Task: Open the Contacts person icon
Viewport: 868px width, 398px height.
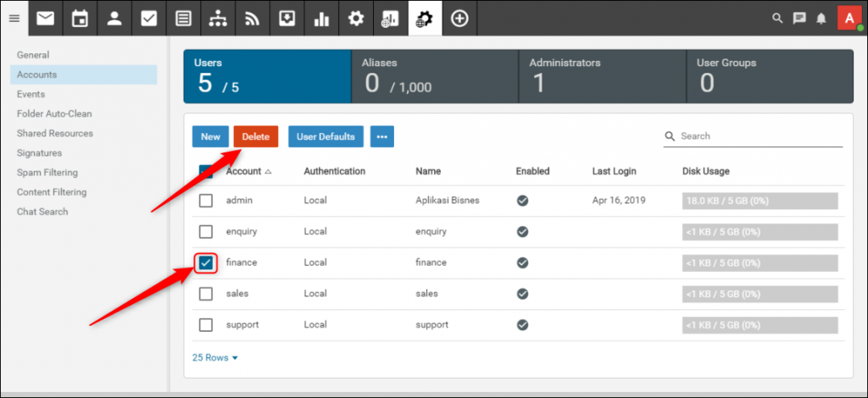Action: (114, 19)
